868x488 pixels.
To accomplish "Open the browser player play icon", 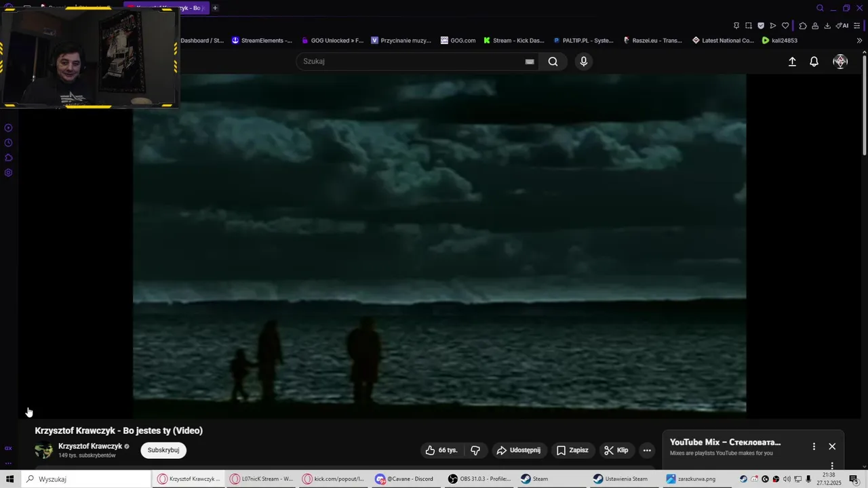I will [x=773, y=26].
